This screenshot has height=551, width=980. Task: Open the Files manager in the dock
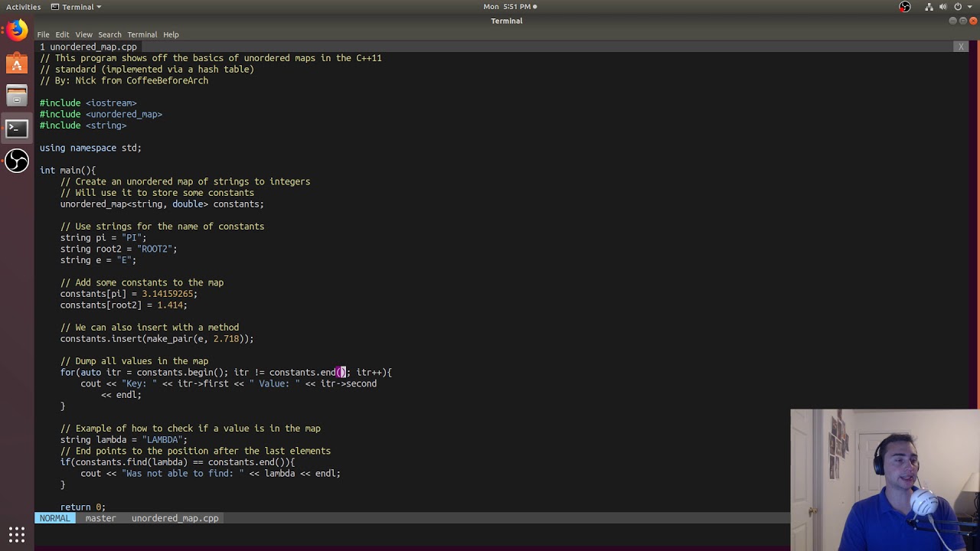click(x=16, y=96)
